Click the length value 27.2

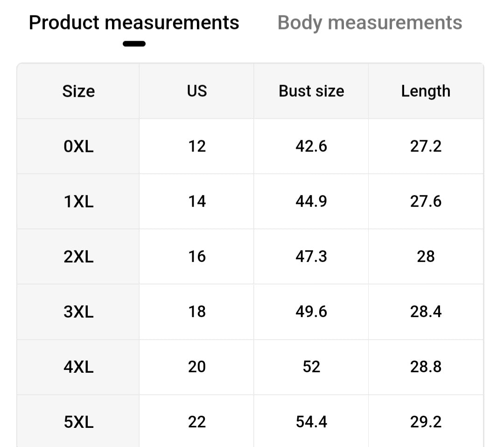pos(426,146)
